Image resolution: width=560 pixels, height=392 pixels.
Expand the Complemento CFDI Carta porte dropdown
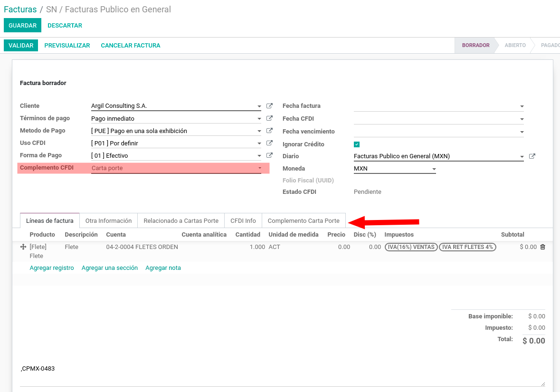pyautogui.click(x=260, y=168)
